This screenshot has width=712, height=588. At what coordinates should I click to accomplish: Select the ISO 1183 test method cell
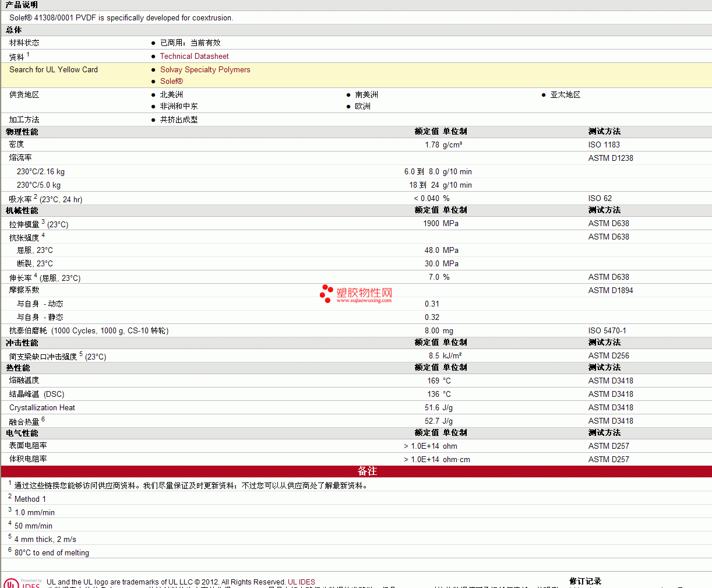(x=604, y=145)
